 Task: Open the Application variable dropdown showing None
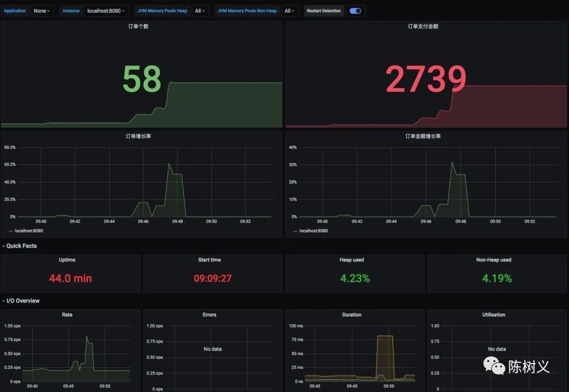coord(42,11)
